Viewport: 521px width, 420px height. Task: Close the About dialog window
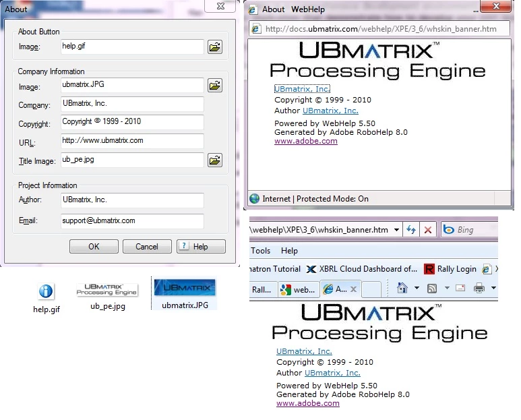(220, 6)
